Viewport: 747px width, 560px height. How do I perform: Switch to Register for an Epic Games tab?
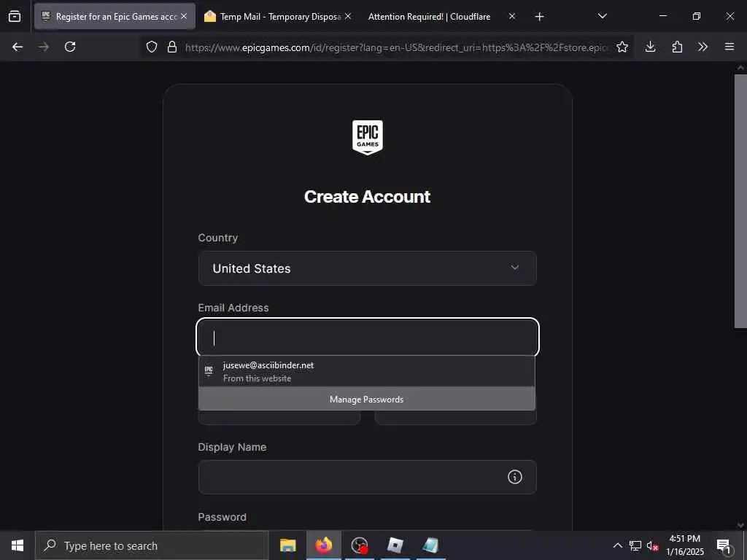point(115,16)
